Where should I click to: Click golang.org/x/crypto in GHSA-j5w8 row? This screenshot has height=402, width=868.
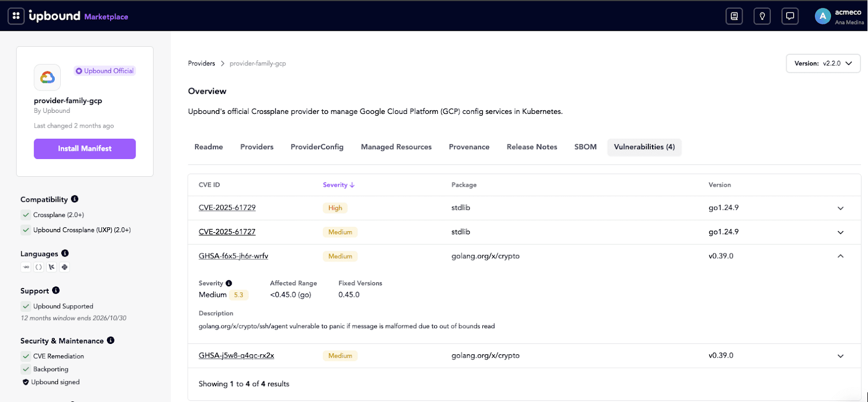[486, 356]
